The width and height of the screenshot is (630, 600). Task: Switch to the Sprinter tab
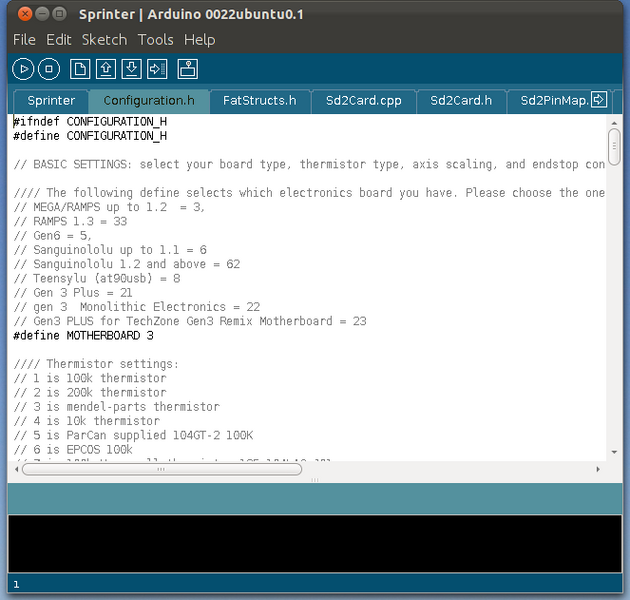[x=51, y=101]
